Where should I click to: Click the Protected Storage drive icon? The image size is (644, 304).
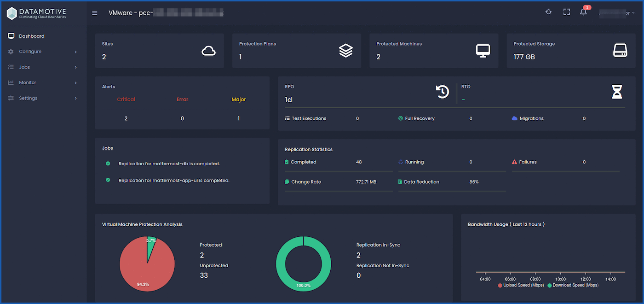click(620, 51)
